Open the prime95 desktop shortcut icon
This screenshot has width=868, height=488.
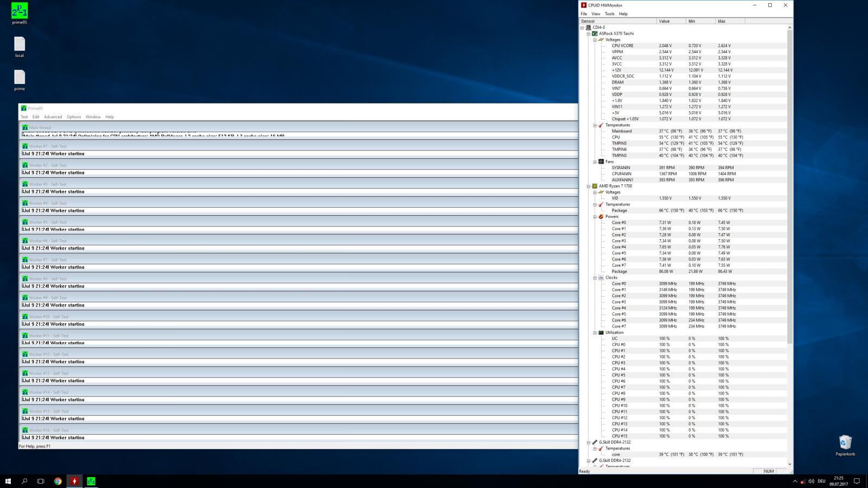point(20,14)
